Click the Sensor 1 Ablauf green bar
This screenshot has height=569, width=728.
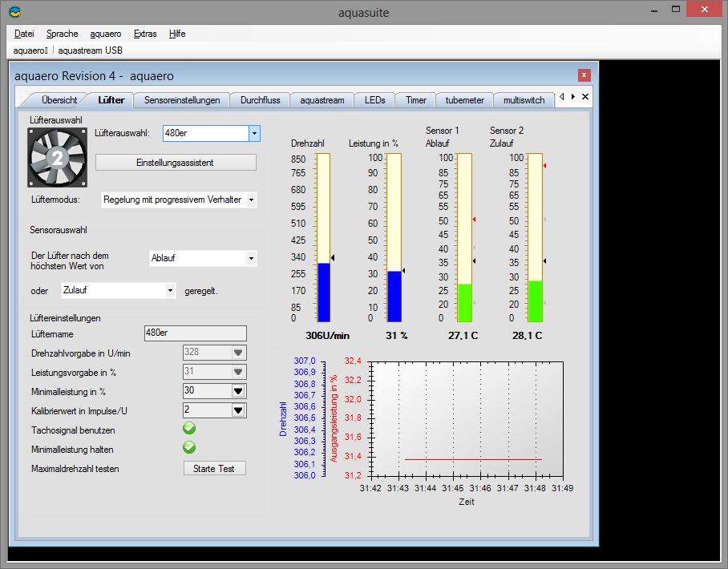click(465, 303)
